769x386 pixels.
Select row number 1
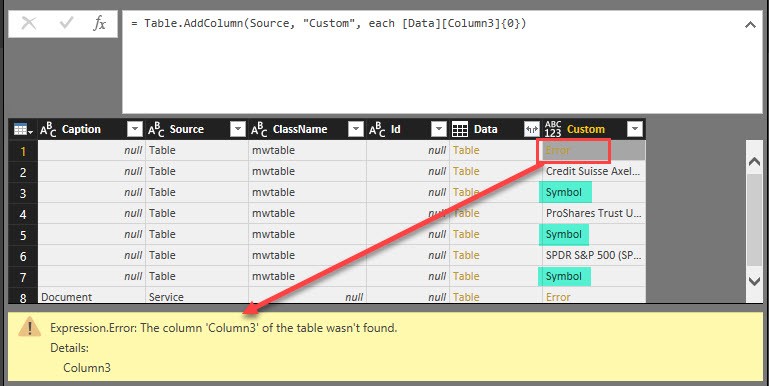click(x=23, y=151)
